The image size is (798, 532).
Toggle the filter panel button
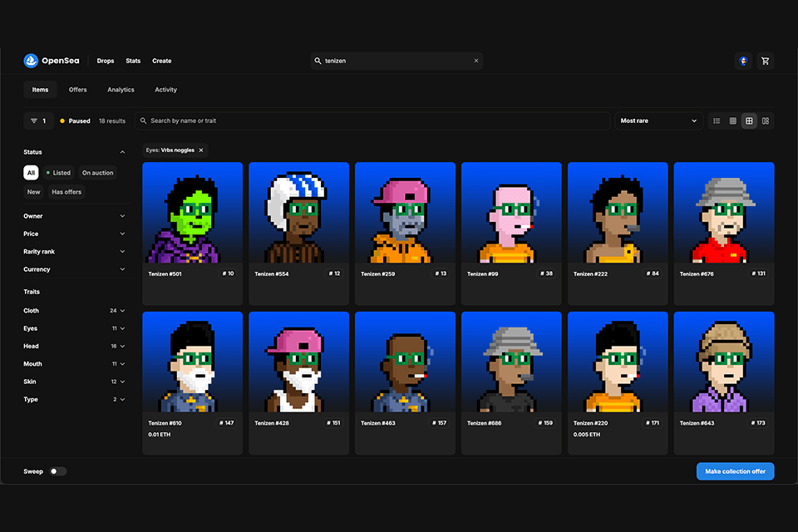(x=38, y=121)
